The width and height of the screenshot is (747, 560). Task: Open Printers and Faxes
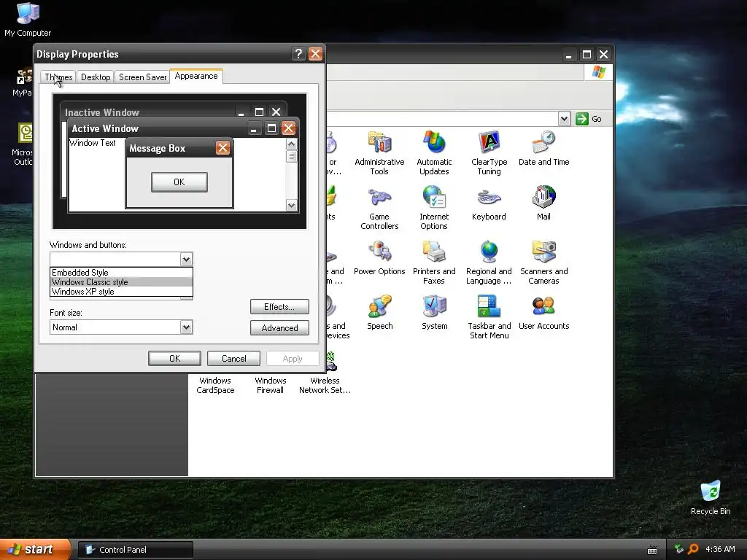coord(434,262)
